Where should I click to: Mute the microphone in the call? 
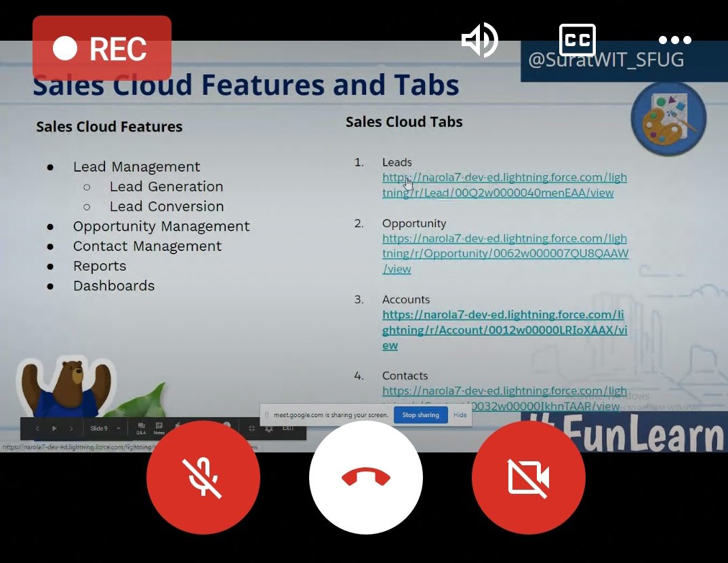point(203,477)
